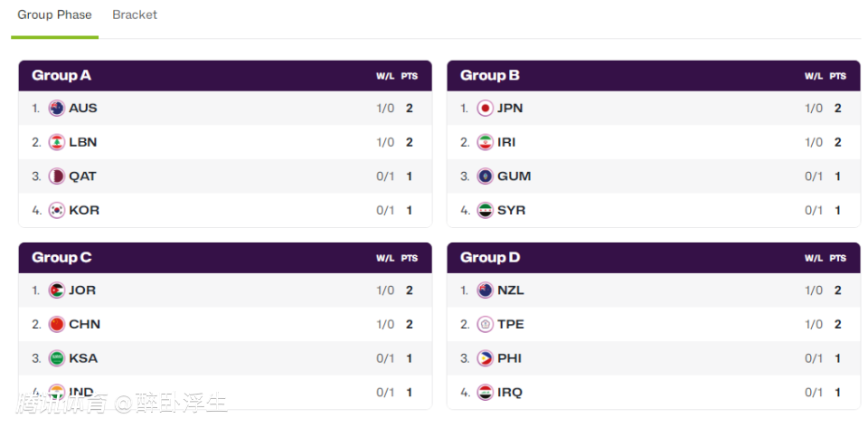
Task: Switch to the Bracket tab
Action: [135, 14]
